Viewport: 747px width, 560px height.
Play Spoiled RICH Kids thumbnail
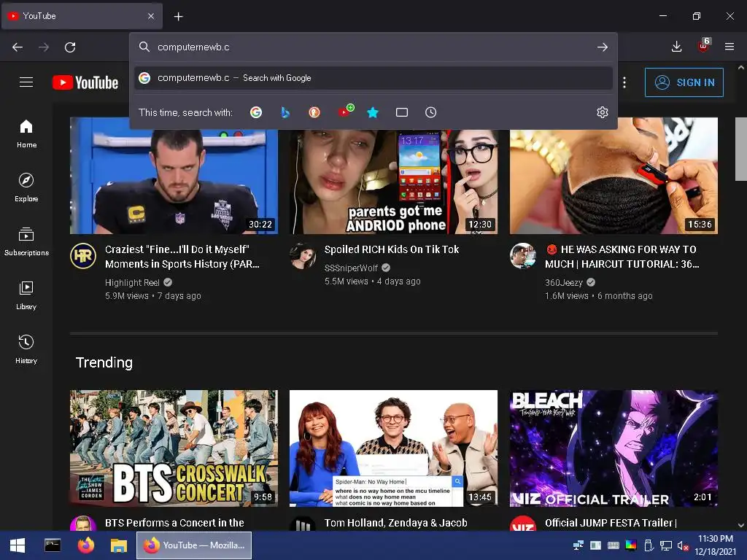click(x=393, y=182)
